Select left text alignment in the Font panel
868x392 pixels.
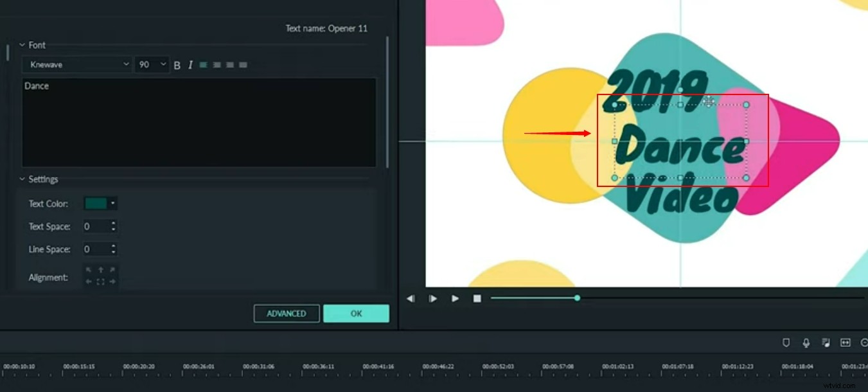point(203,65)
